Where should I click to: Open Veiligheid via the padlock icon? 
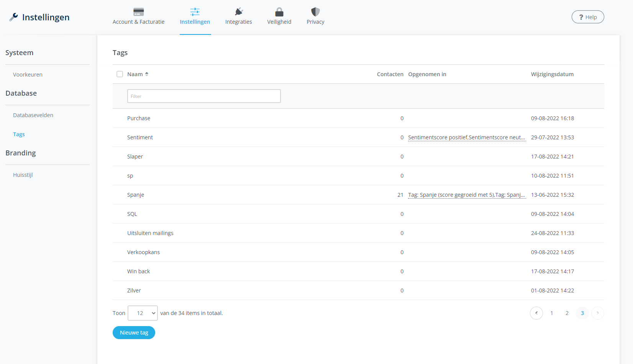coord(279,12)
